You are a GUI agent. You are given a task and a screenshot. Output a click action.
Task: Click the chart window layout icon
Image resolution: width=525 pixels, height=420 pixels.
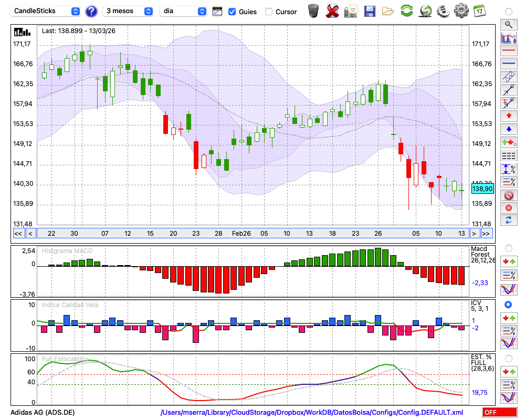tap(217, 12)
